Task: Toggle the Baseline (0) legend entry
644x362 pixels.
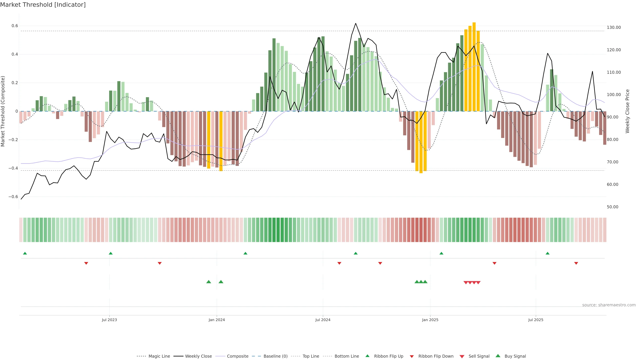Action: click(x=275, y=356)
